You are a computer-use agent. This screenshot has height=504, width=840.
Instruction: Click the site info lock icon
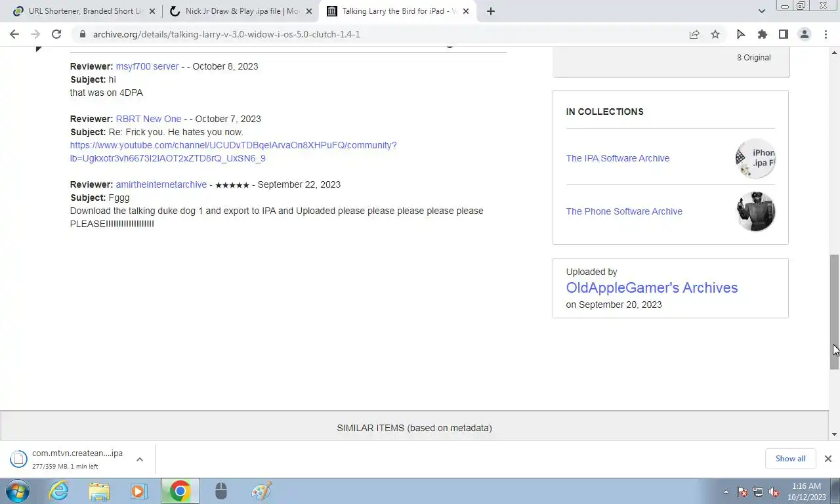82,34
